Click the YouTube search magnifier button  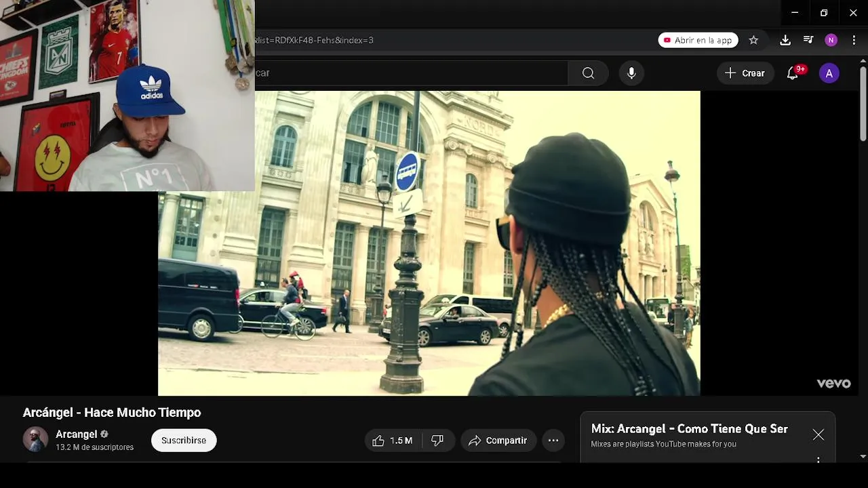click(588, 73)
